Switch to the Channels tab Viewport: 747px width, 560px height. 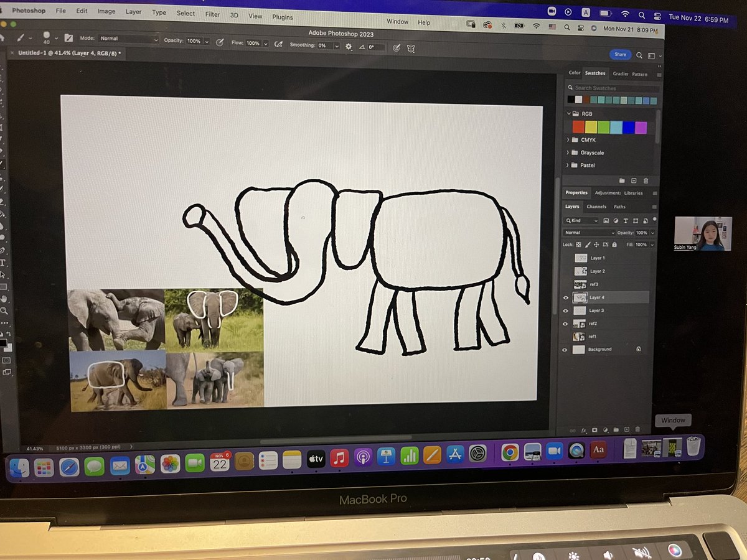596,207
